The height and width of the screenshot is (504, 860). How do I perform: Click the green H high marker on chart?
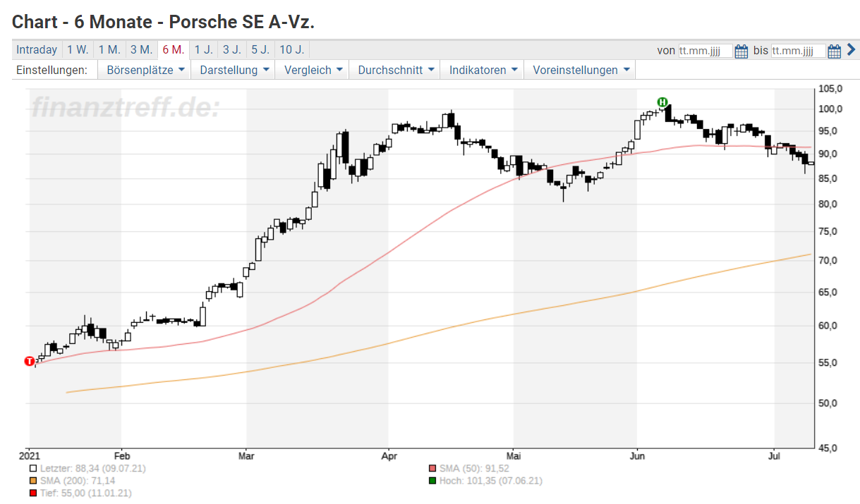(x=662, y=102)
